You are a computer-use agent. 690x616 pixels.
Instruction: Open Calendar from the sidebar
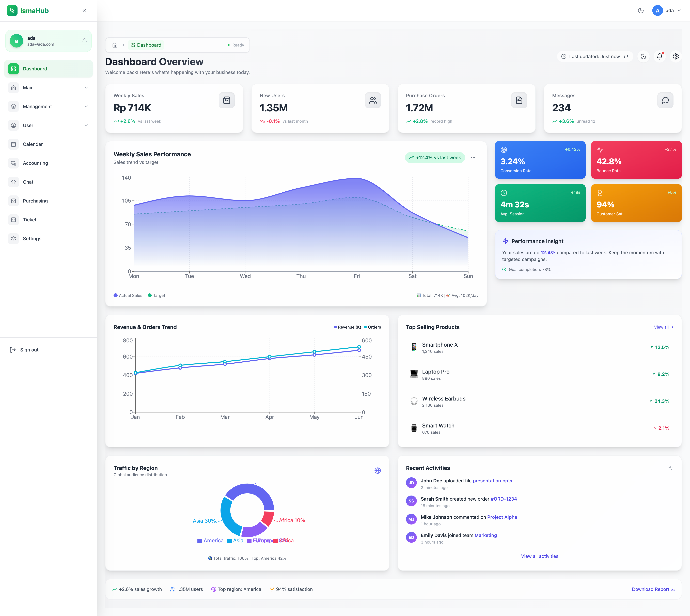coord(33,144)
